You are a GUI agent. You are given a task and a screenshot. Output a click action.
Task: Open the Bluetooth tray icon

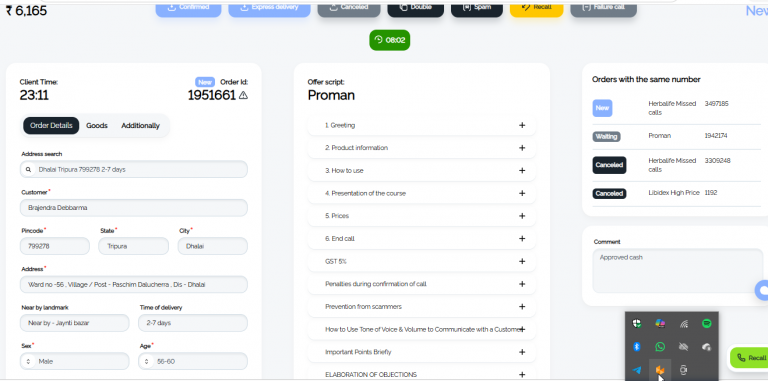[x=637, y=347]
